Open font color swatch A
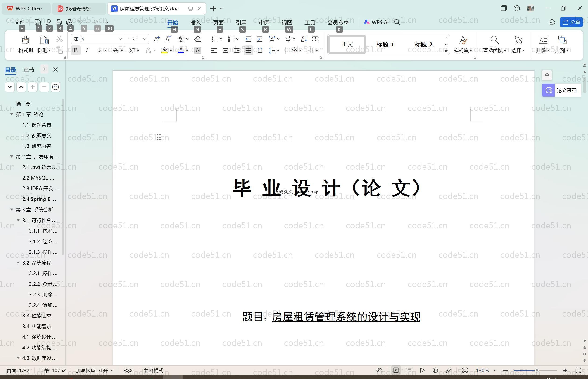The width and height of the screenshot is (588, 379). click(181, 50)
